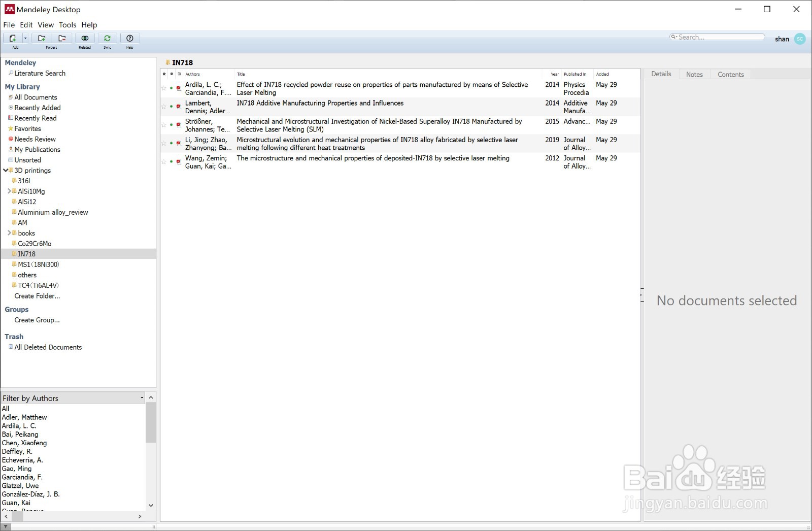Click the filter funnel in status bar
This screenshot has height=531, width=812.
[x=6, y=527]
